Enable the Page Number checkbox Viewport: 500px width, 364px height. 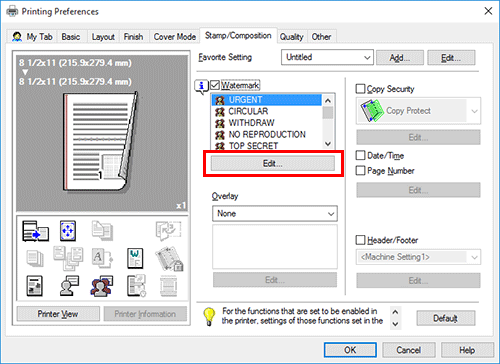pyautogui.click(x=360, y=171)
